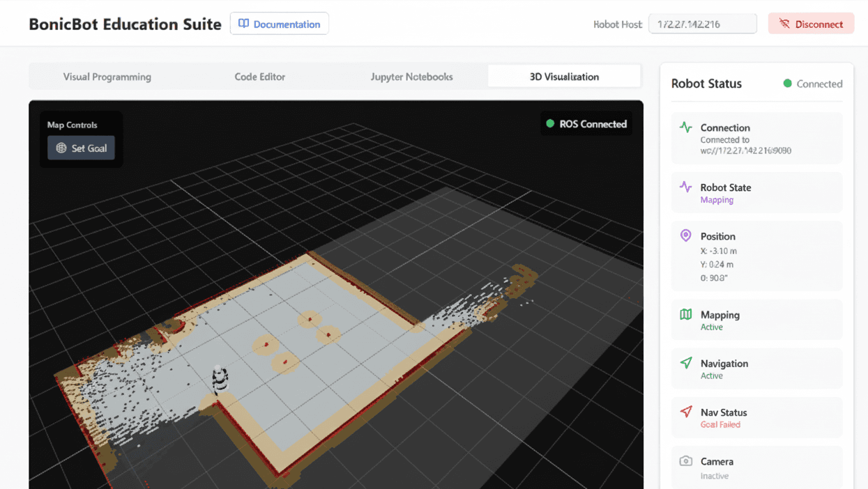The width and height of the screenshot is (868, 489).
Task: Select the 3D Visualization tab
Action: click(x=564, y=77)
